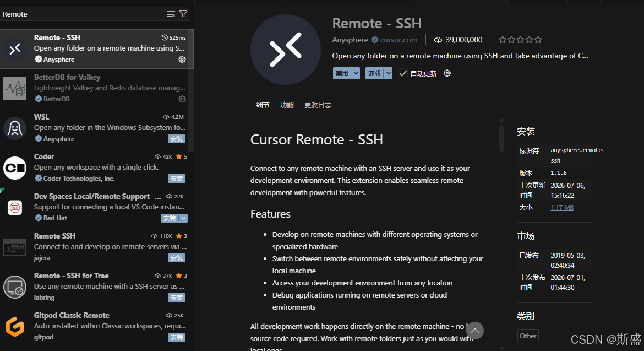Viewport: 644px width, 351px height.
Task: Open manage gear for Remote - SSH list item
Action: click(x=182, y=60)
